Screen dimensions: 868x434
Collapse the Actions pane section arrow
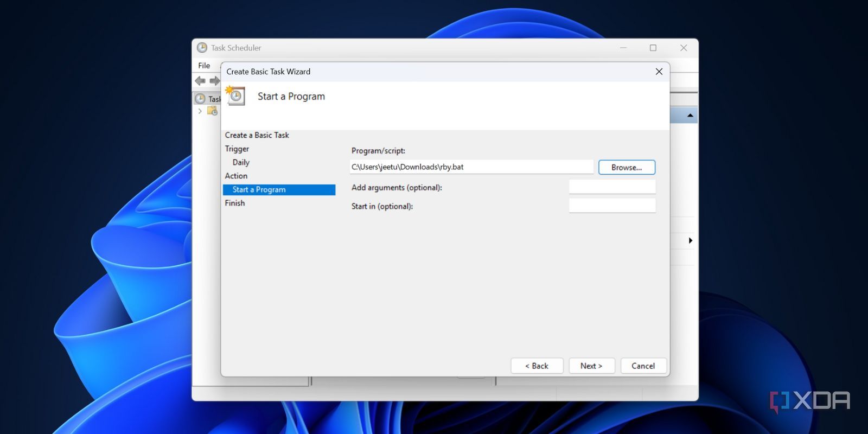coord(690,116)
